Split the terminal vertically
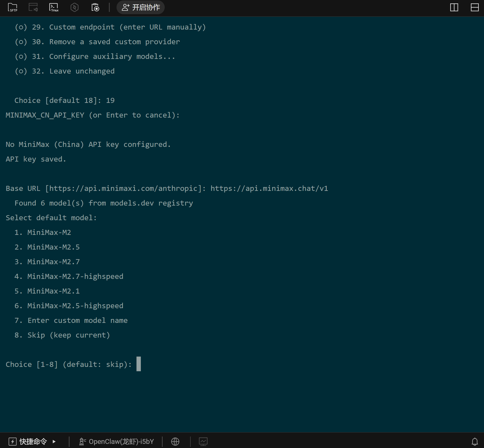The image size is (484, 448). 454,7
